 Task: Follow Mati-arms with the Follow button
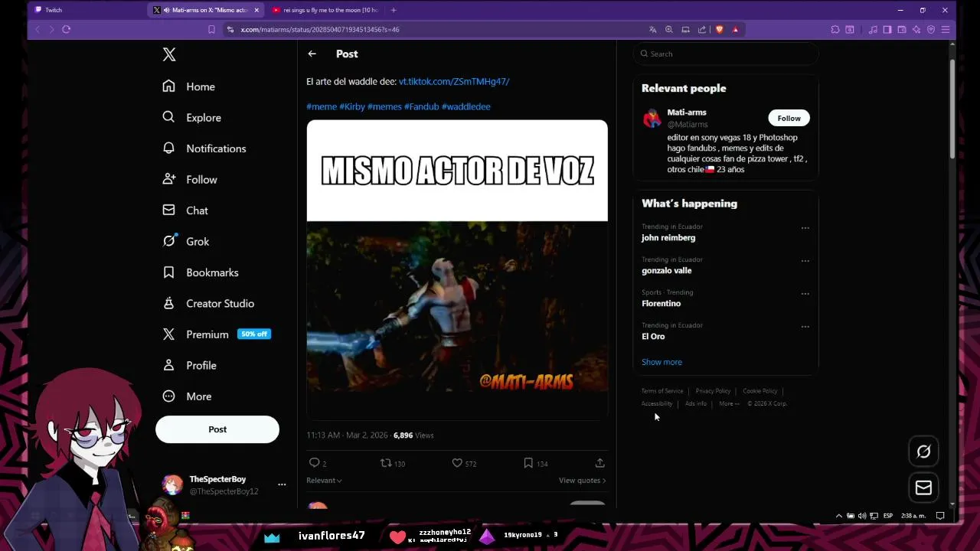pos(789,118)
